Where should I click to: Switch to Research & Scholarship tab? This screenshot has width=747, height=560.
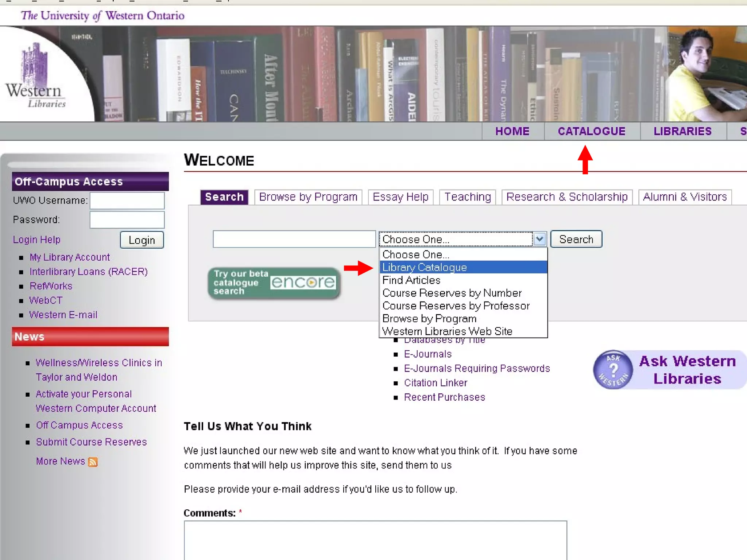coord(566,197)
